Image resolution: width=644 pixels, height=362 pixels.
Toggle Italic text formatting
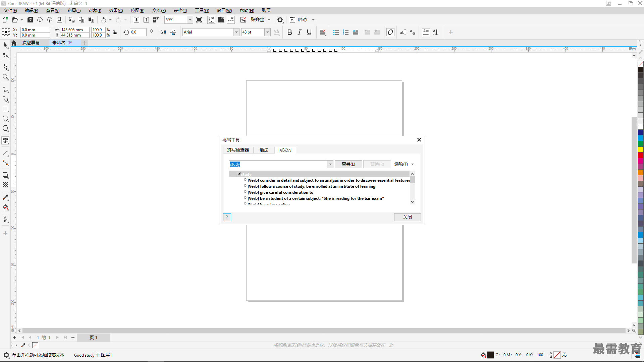[x=300, y=32]
